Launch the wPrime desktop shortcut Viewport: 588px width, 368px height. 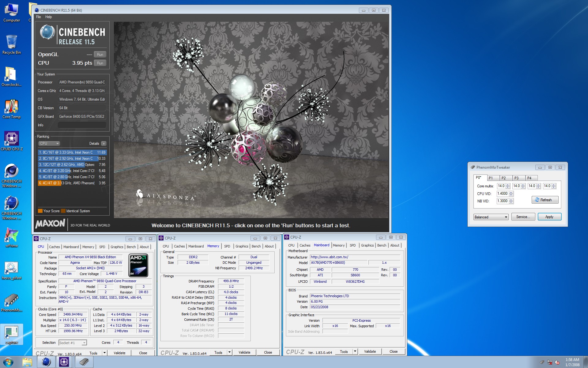pos(12,238)
